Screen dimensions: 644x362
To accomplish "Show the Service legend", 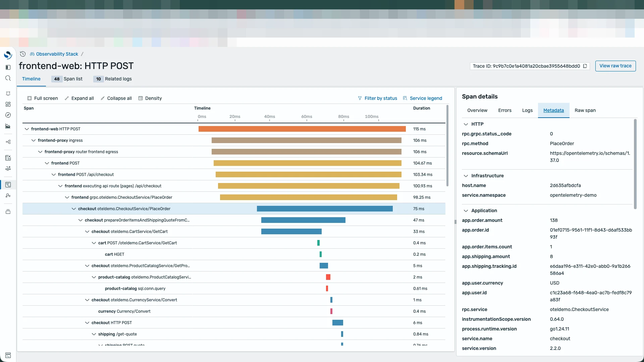I will [x=422, y=98].
